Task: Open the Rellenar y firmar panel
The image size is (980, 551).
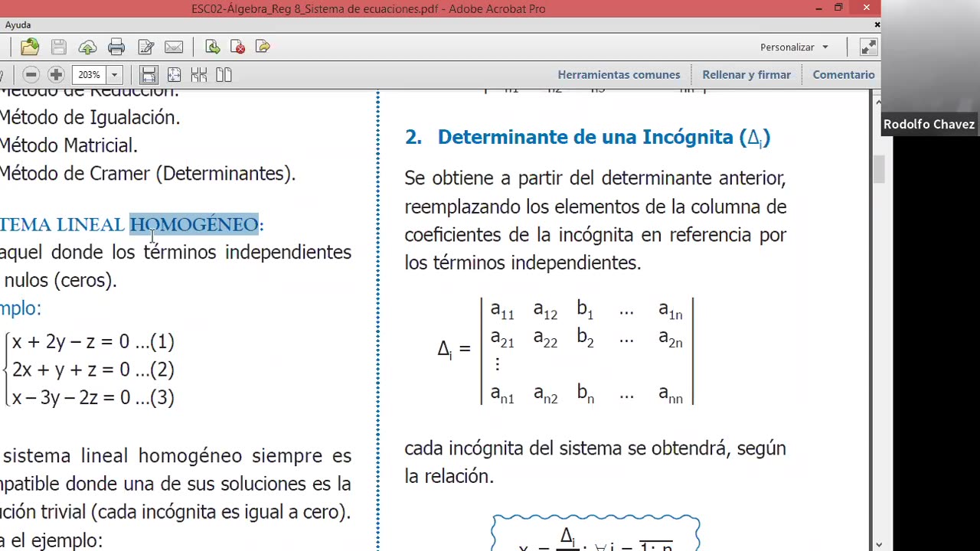Action: click(x=746, y=75)
